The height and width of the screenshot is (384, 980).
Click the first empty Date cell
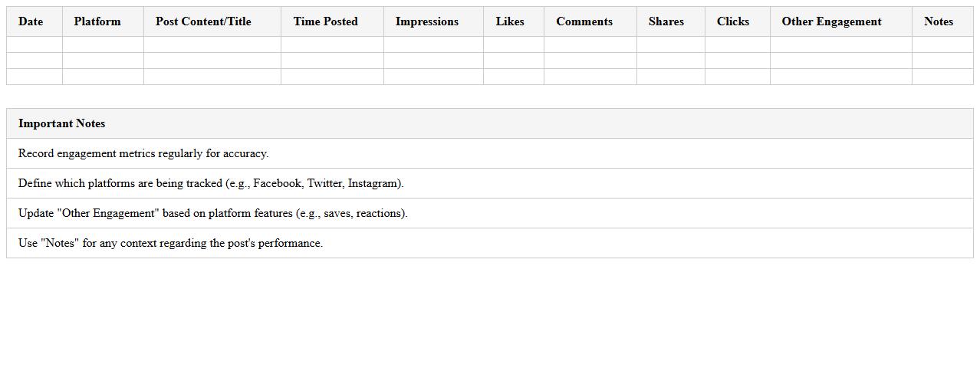[x=35, y=44]
